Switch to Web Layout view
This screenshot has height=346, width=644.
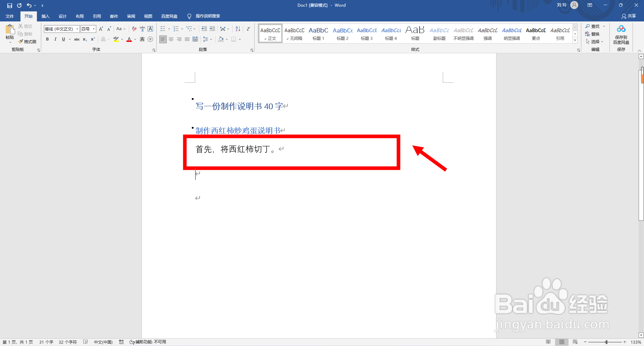click(x=575, y=342)
